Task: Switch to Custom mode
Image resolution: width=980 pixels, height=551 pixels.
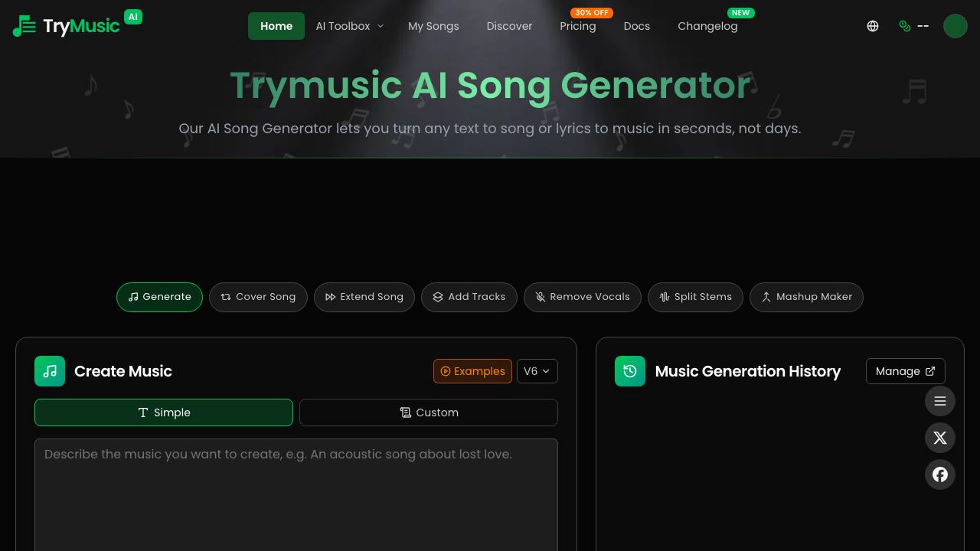Action: pyautogui.click(x=429, y=412)
